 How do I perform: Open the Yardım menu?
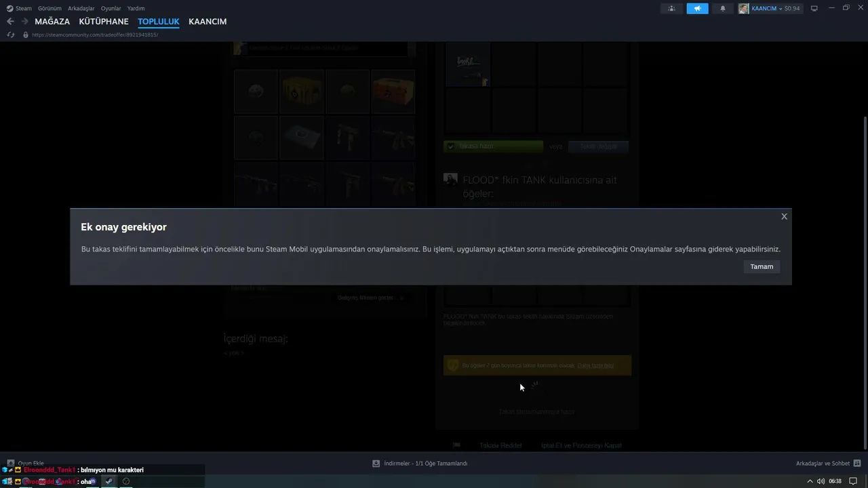136,8
